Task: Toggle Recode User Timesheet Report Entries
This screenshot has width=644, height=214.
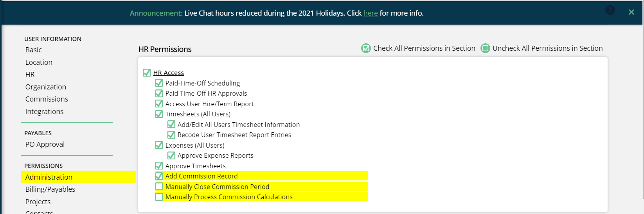Action: (171, 135)
